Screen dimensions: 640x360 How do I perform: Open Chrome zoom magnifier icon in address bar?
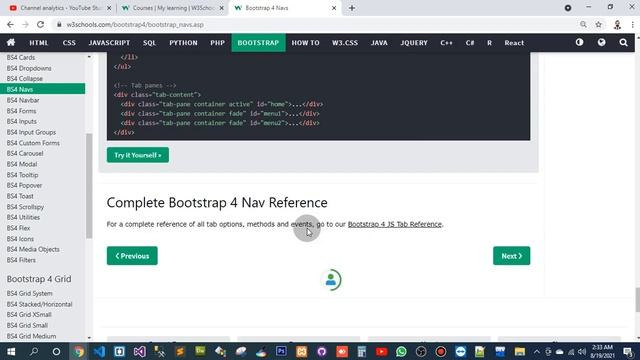pos(583,24)
